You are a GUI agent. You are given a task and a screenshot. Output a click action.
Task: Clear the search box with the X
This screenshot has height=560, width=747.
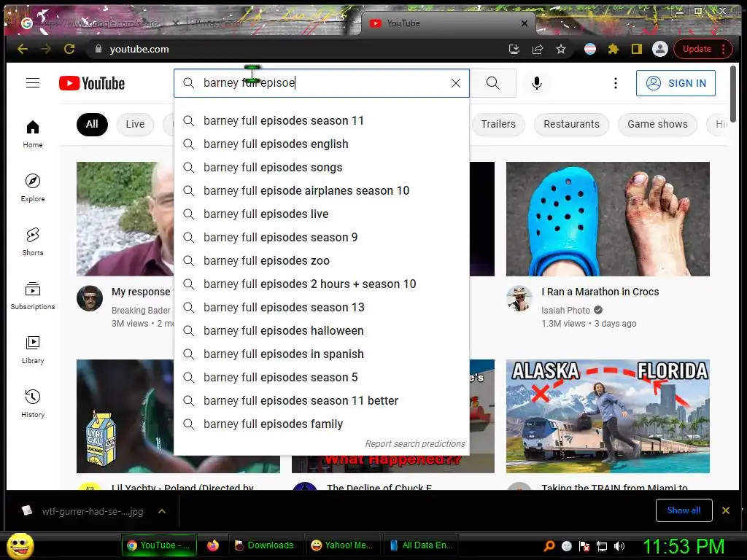(455, 83)
